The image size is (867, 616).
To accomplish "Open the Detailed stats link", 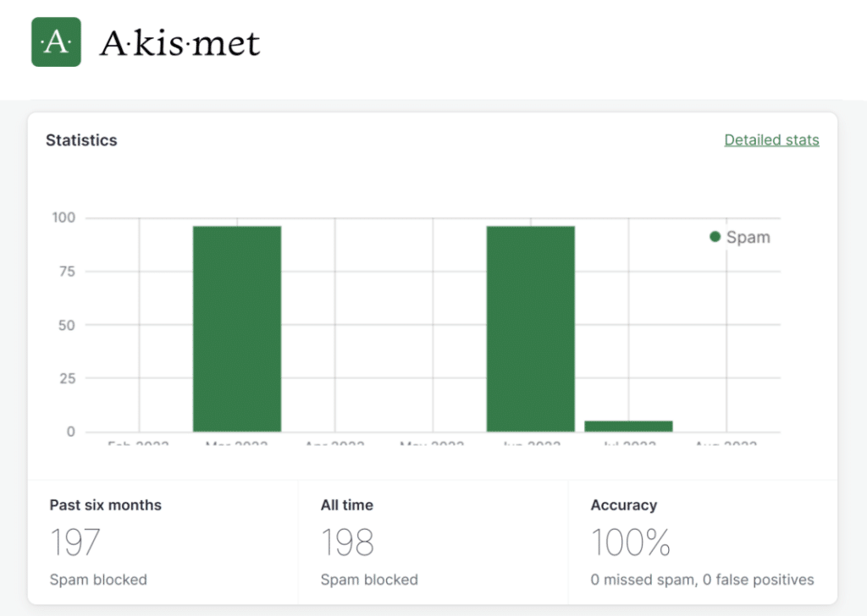I will [771, 140].
